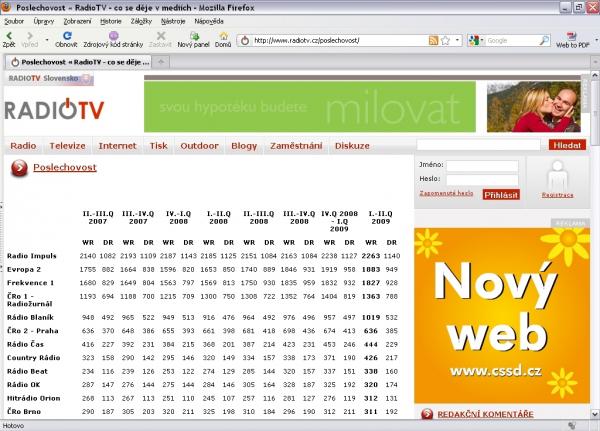Image resolution: width=600 pixels, height=431 pixels.
Task: Open the Úpravy menu
Action: [44, 21]
